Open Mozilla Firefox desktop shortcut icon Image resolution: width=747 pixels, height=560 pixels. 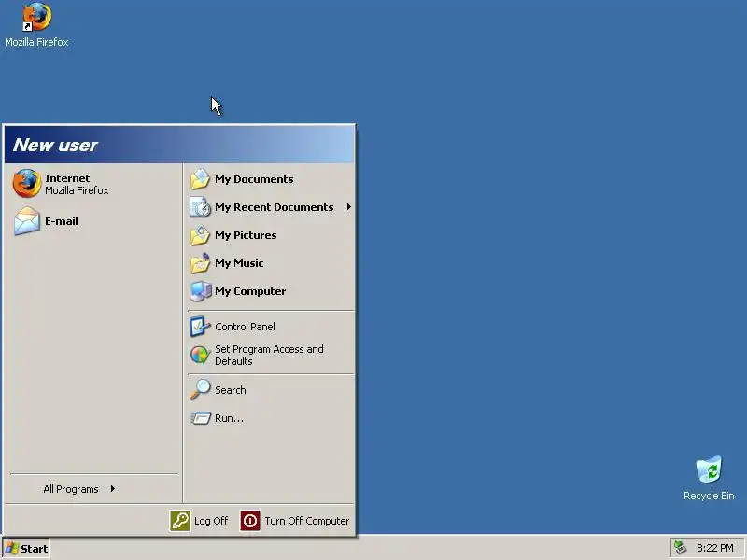click(36, 17)
